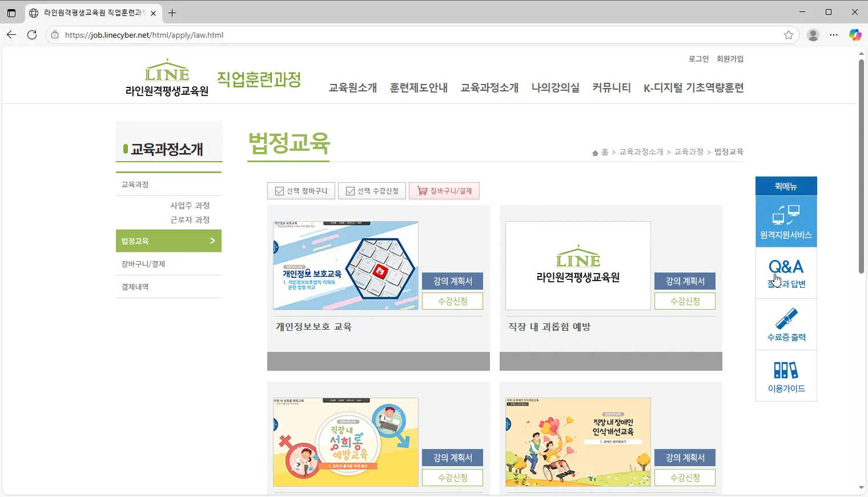Click the browser back arrow
The image size is (868, 497).
[11, 35]
